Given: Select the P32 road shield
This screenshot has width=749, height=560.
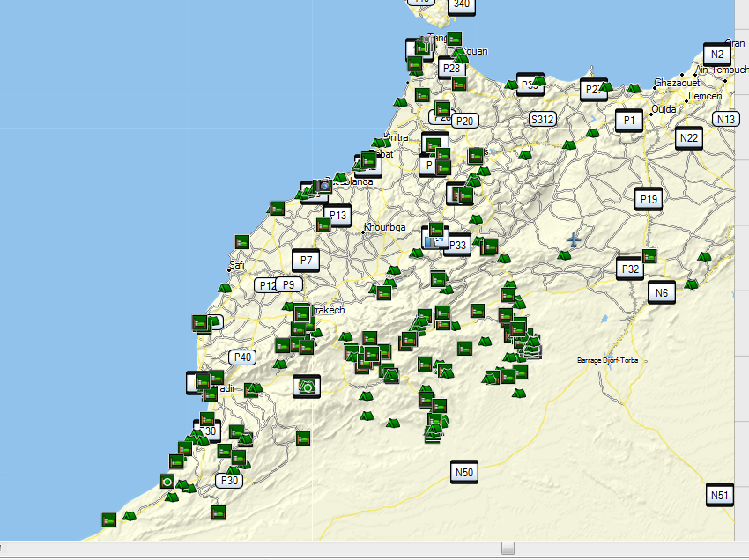Looking at the screenshot, I should pyautogui.click(x=630, y=269).
